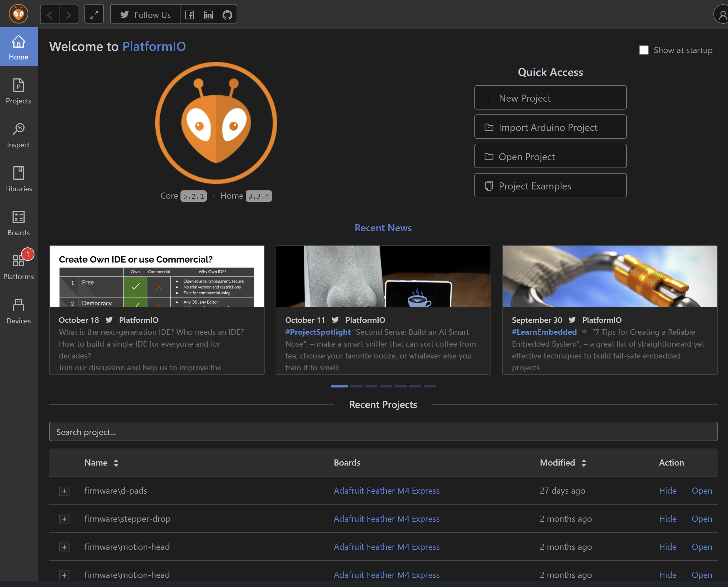
Task: Expand the last firmware\motion-head row
Action: pos(64,575)
